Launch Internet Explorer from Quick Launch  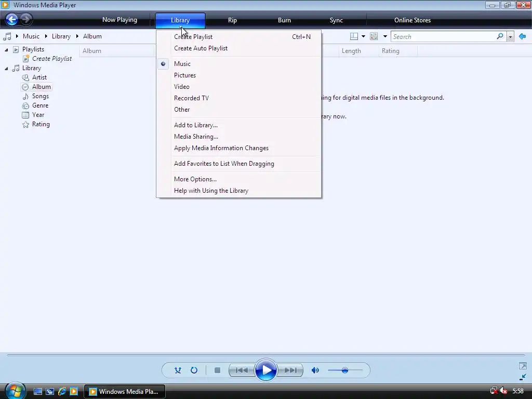tap(62, 392)
